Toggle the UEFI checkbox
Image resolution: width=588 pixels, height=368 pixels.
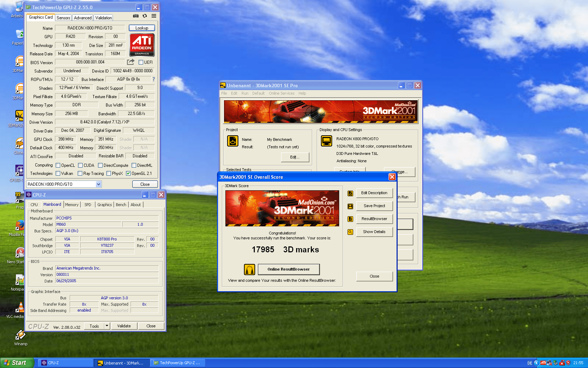(x=141, y=62)
